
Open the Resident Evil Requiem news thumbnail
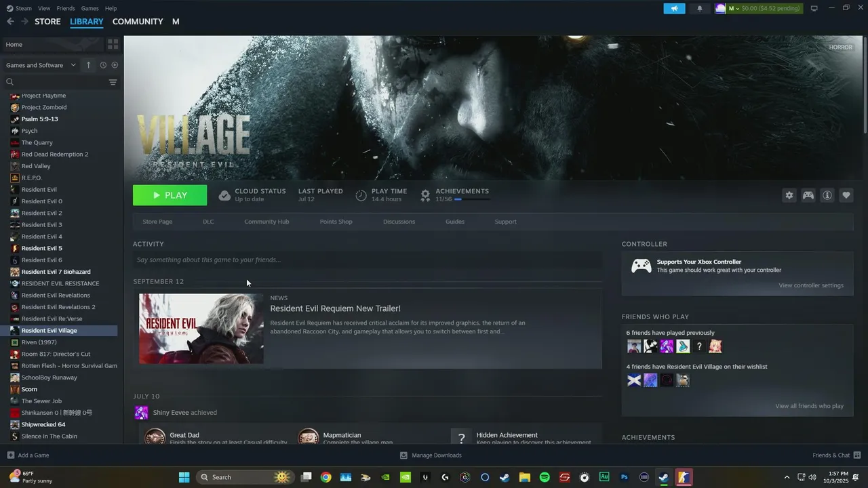[x=201, y=329]
